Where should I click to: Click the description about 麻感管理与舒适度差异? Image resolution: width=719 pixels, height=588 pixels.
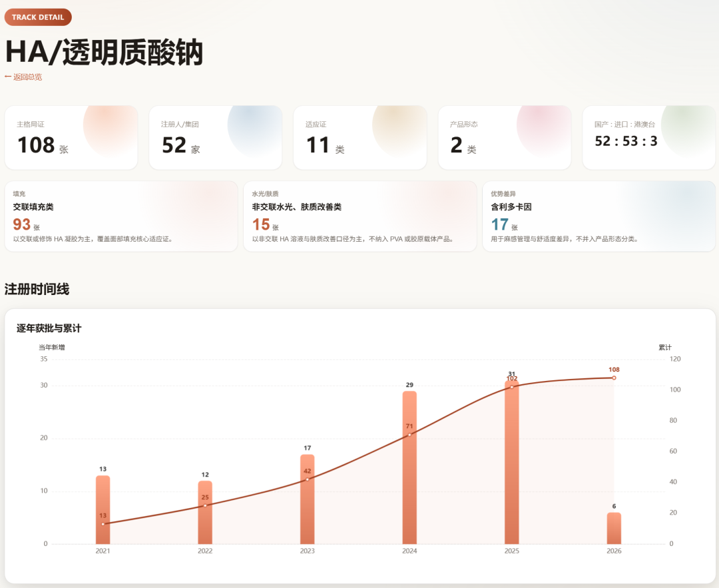565,239
